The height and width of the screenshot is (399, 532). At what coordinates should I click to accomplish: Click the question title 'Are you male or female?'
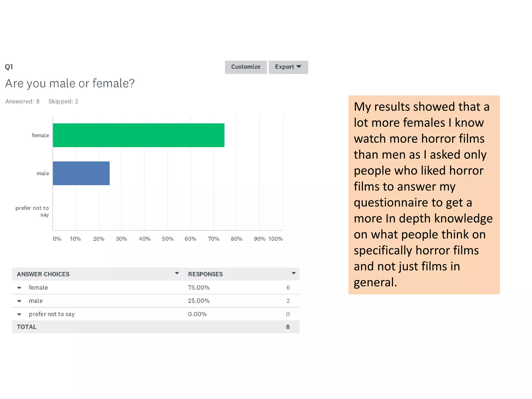click(70, 83)
